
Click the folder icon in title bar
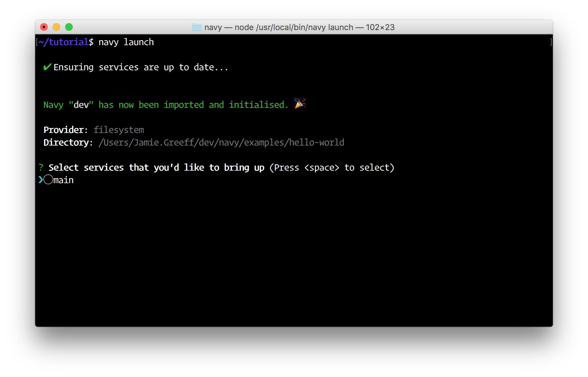pyautogui.click(x=197, y=27)
